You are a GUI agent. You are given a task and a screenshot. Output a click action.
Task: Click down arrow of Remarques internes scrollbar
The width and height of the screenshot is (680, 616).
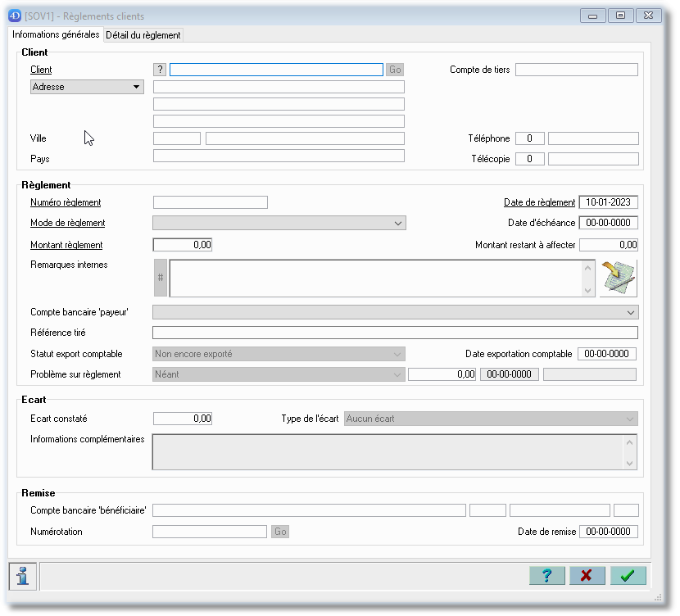[588, 291]
